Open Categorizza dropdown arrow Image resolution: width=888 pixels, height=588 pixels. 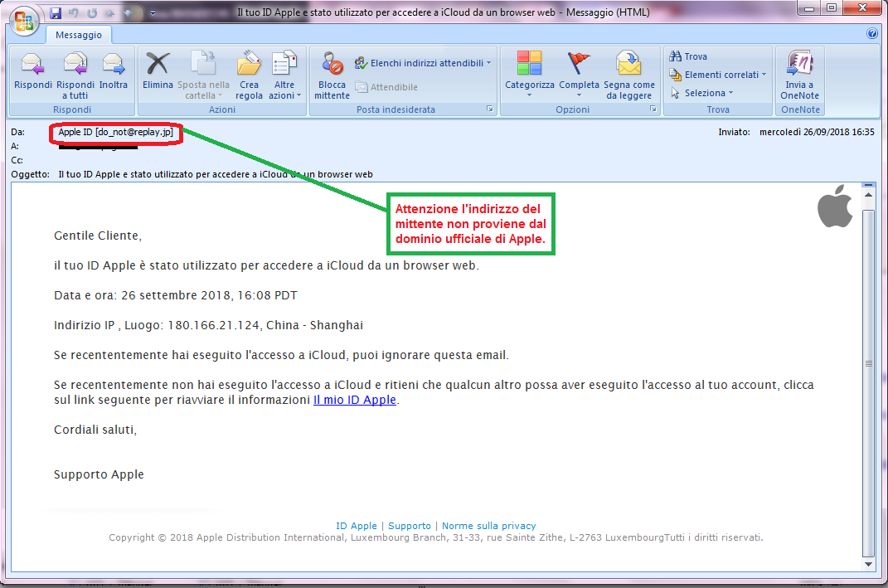pyautogui.click(x=530, y=95)
